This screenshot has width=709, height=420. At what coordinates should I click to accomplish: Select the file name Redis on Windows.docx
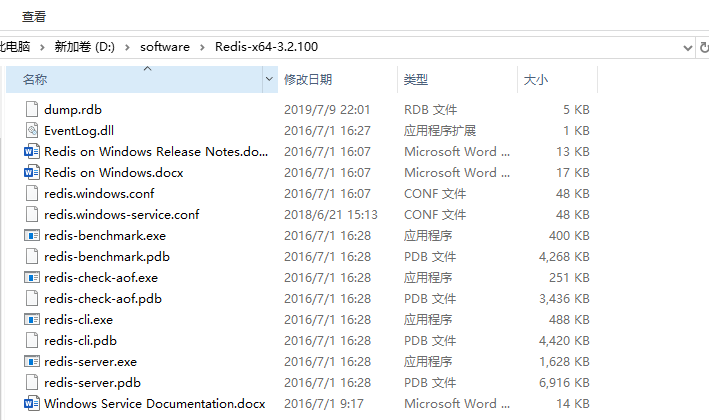pos(113,173)
